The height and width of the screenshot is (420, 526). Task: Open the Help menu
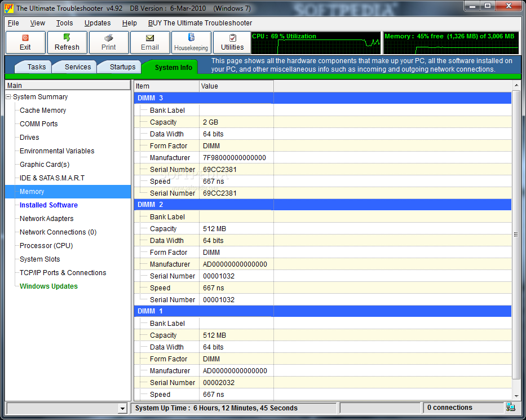[x=130, y=23]
